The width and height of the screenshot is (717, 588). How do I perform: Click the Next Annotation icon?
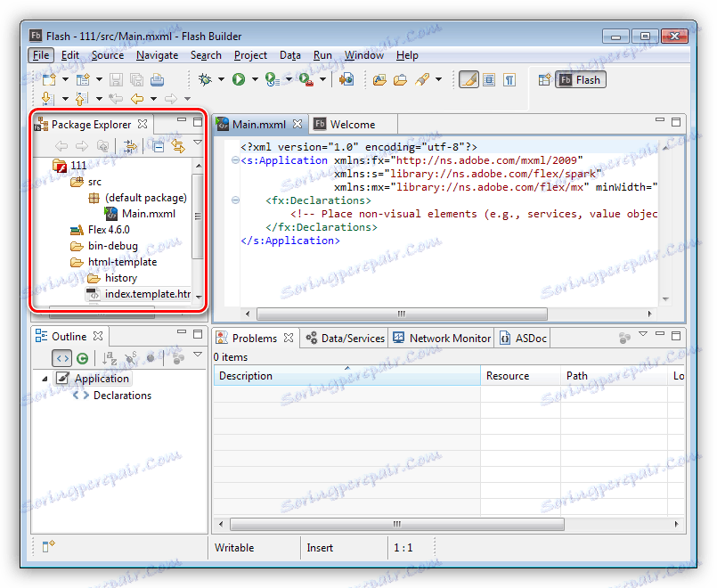(47, 98)
